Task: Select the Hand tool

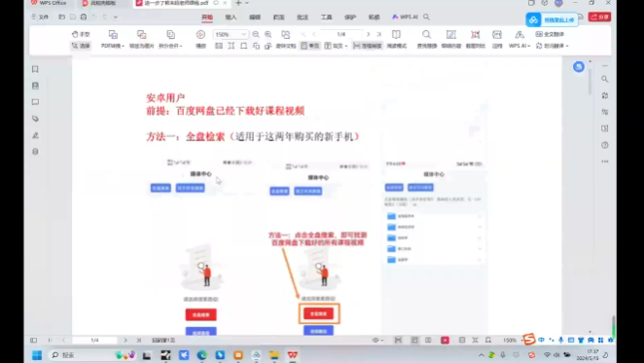Action: (x=81, y=34)
